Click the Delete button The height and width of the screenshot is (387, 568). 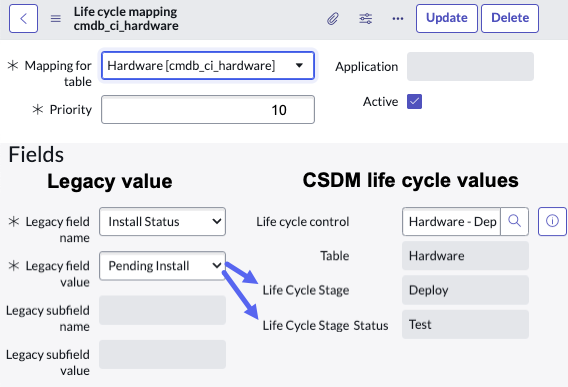tap(510, 18)
